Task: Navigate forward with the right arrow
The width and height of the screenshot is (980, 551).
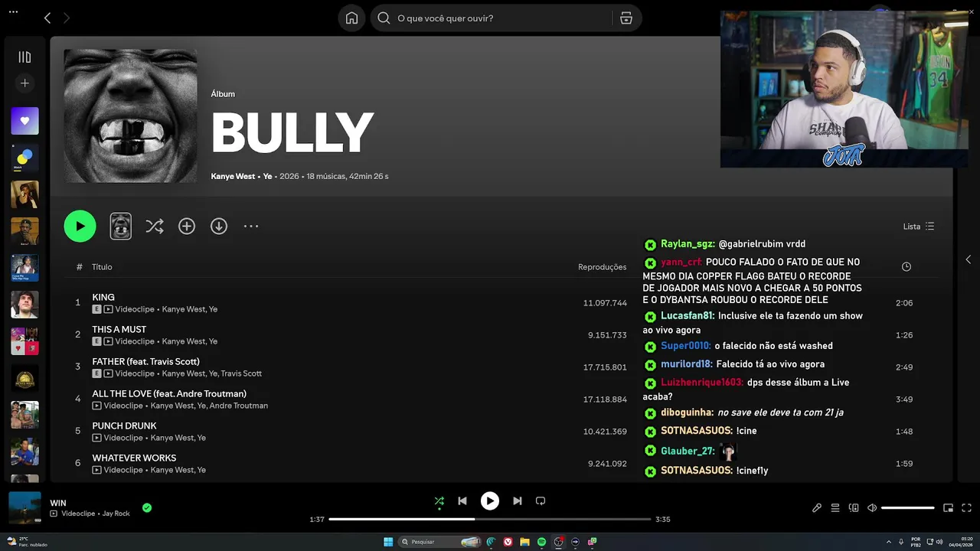Action: tap(67, 18)
